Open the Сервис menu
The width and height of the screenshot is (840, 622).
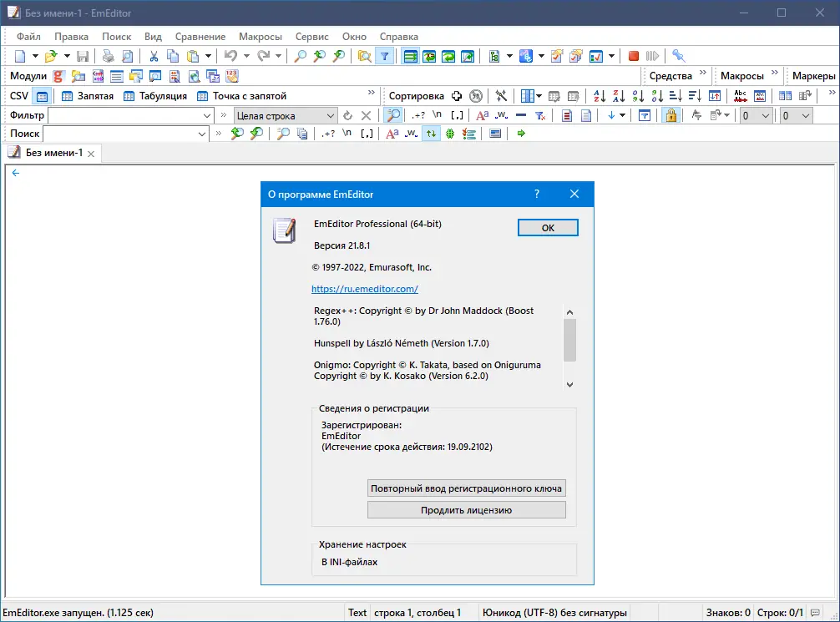click(x=311, y=37)
